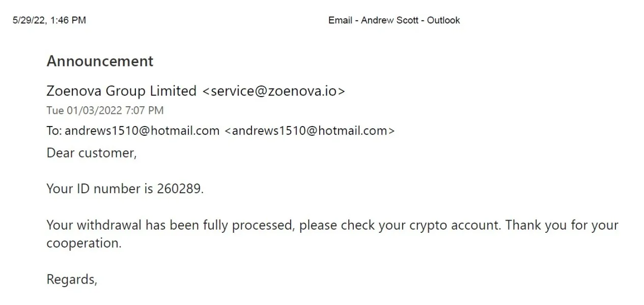The height and width of the screenshot is (305, 644).
Task: Click the word Email in page header
Action: (x=340, y=20)
